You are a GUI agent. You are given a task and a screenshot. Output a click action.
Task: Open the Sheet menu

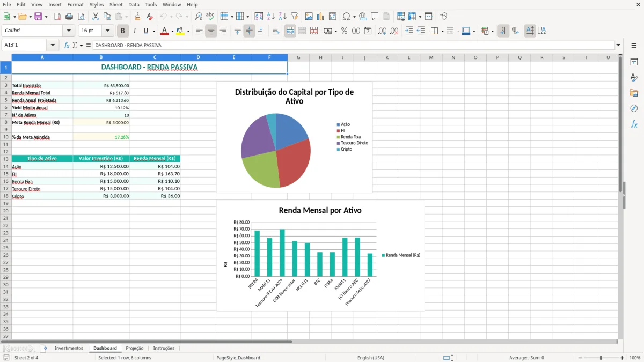[116, 4]
